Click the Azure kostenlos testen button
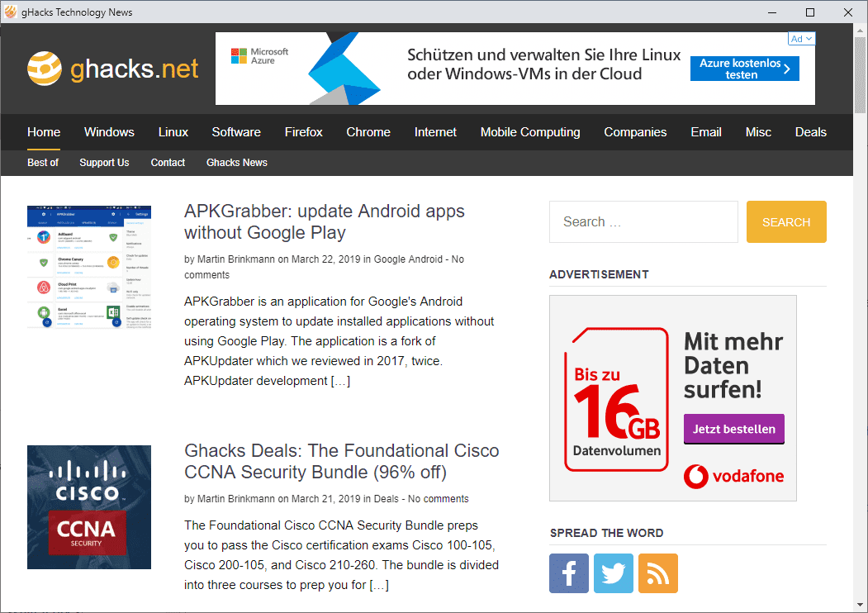The image size is (868, 613). point(744,69)
